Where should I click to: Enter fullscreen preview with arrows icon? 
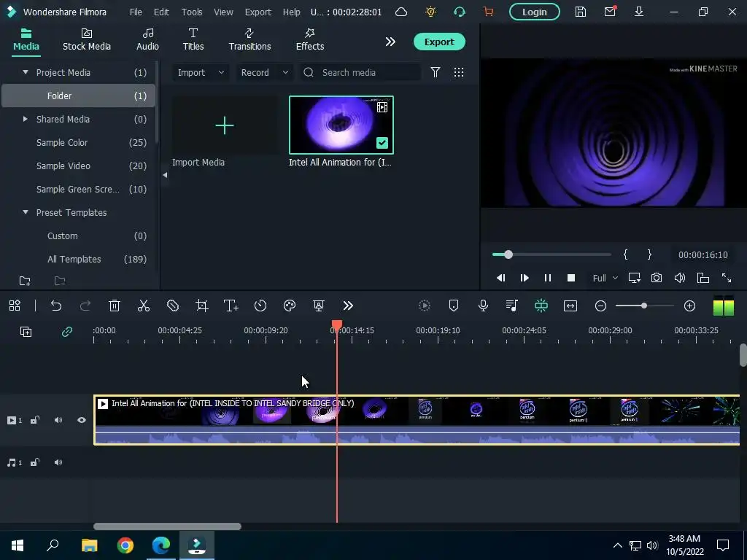(727, 278)
